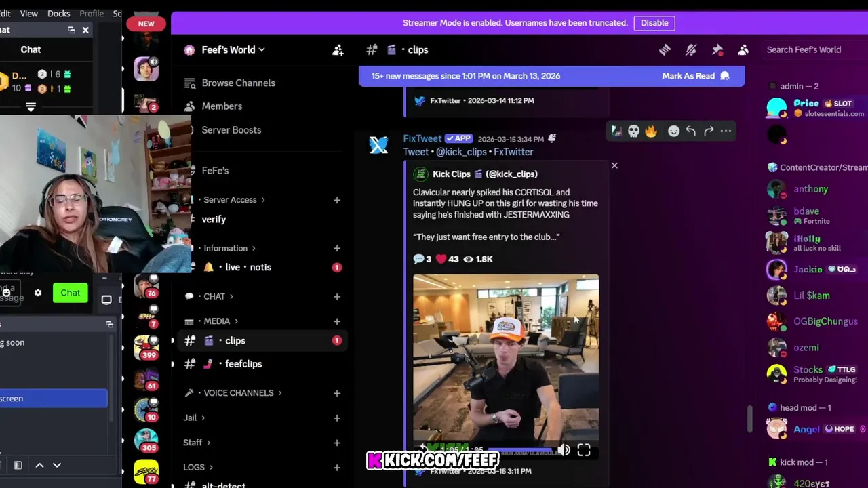Move scene up with up arrow

point(39,465)
